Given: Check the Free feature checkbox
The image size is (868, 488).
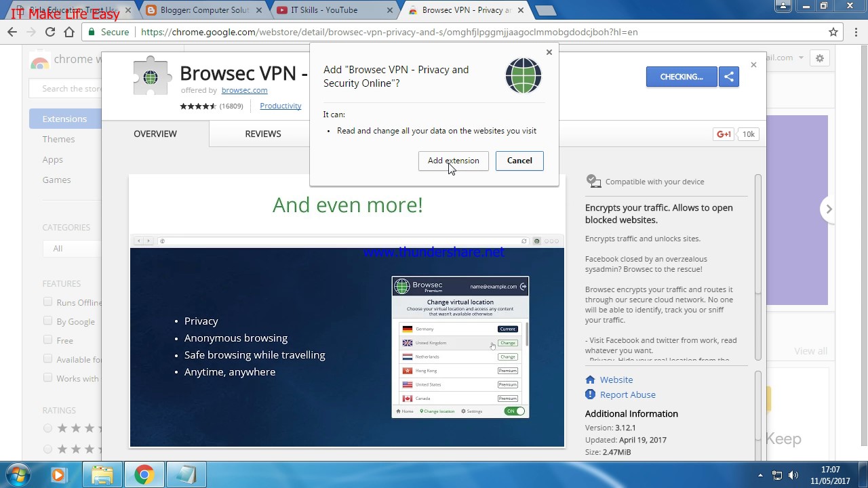Looking at the screenshot, I should click(47, 340).
